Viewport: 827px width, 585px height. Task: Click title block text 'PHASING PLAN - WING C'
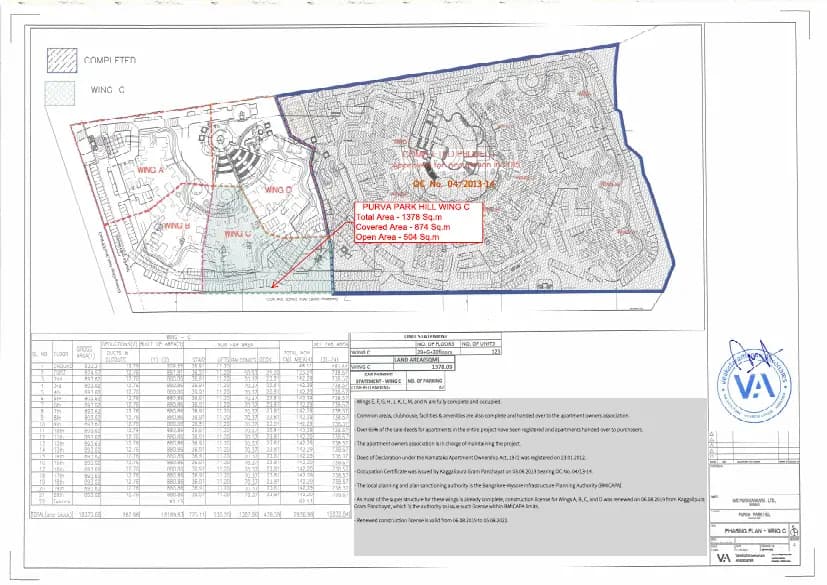(x=755, y=531)
